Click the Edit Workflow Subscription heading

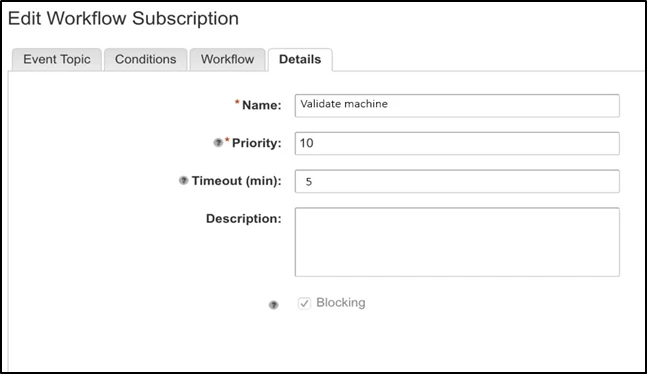[x=123, y=19]
